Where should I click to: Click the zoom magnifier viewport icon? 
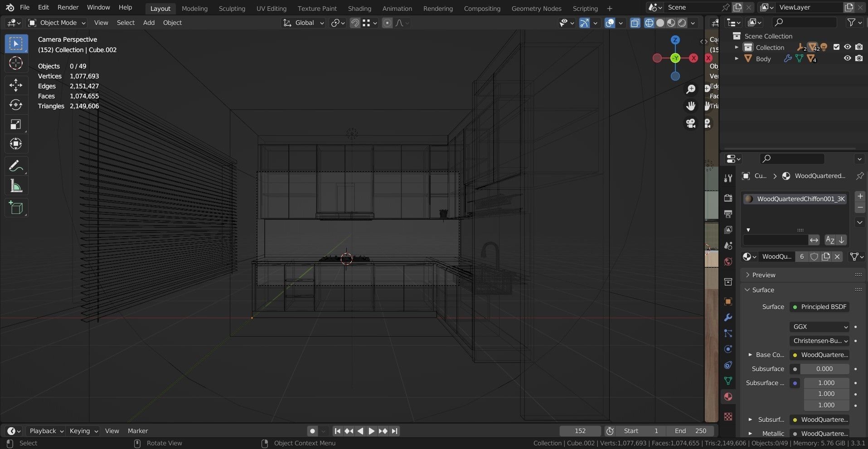tap(690, 89)
